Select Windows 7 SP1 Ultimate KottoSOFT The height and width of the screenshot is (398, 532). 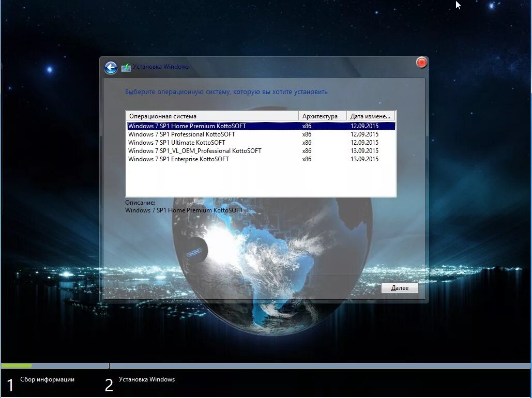click(261, 143)
